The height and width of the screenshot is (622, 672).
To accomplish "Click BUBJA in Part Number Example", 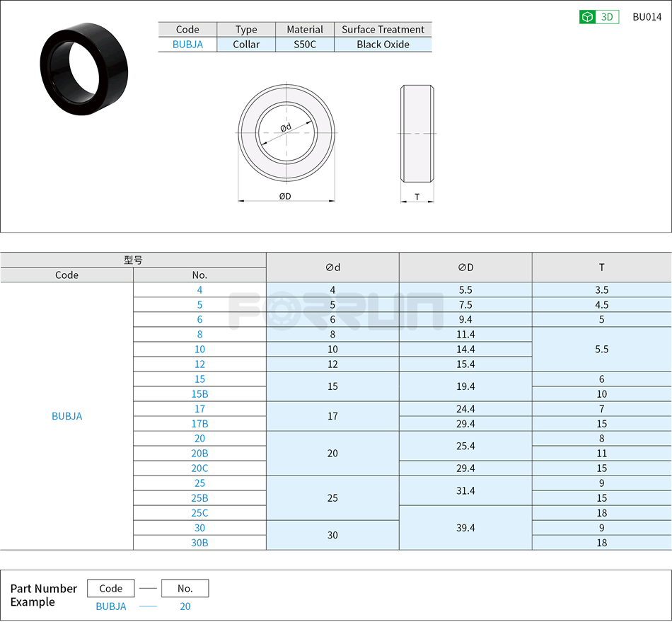I will tap(111, 606).
